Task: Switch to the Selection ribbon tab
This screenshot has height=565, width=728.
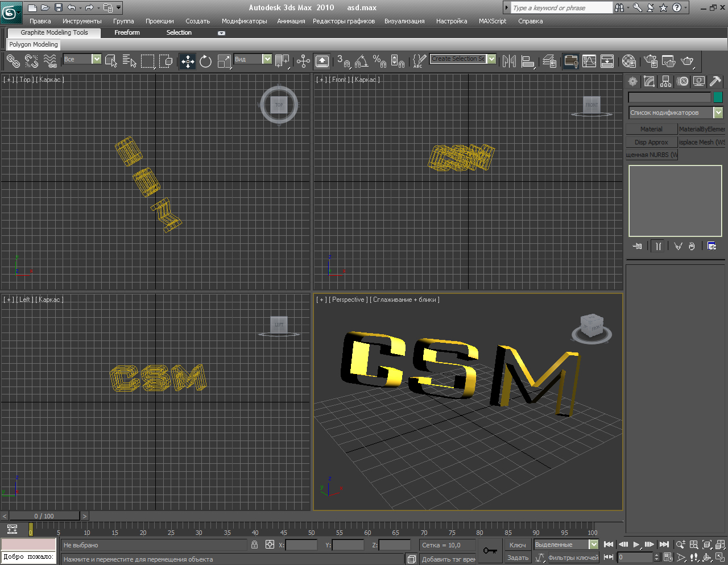Action: (179, 32)
